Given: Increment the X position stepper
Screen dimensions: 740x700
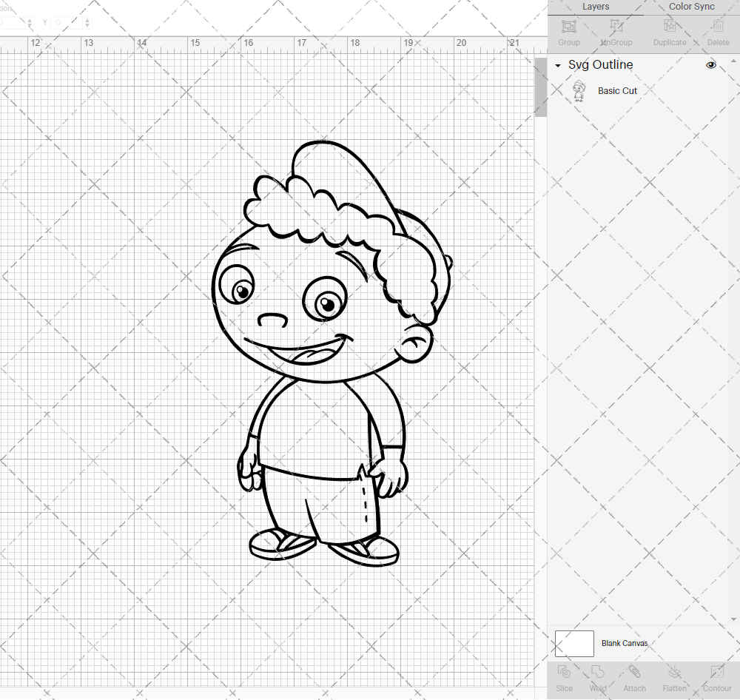Looking at the screenshot, I should [30, 19].
